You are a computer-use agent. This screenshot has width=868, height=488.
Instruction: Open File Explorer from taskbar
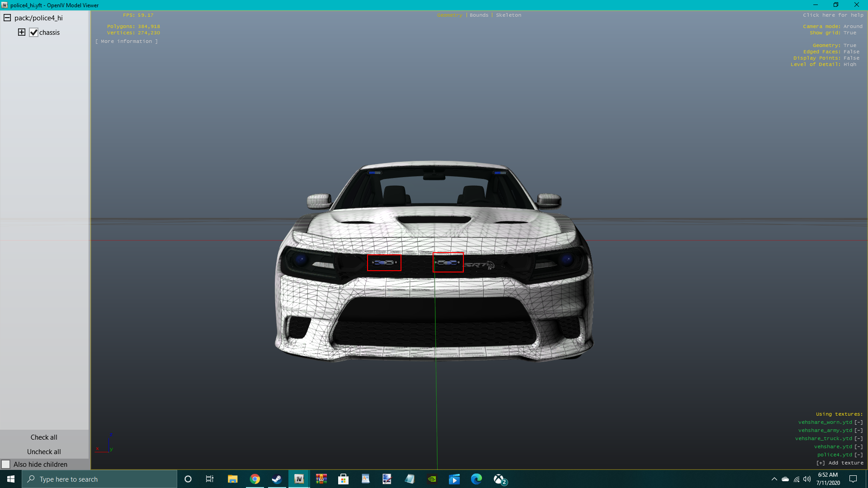coord(233,479)
